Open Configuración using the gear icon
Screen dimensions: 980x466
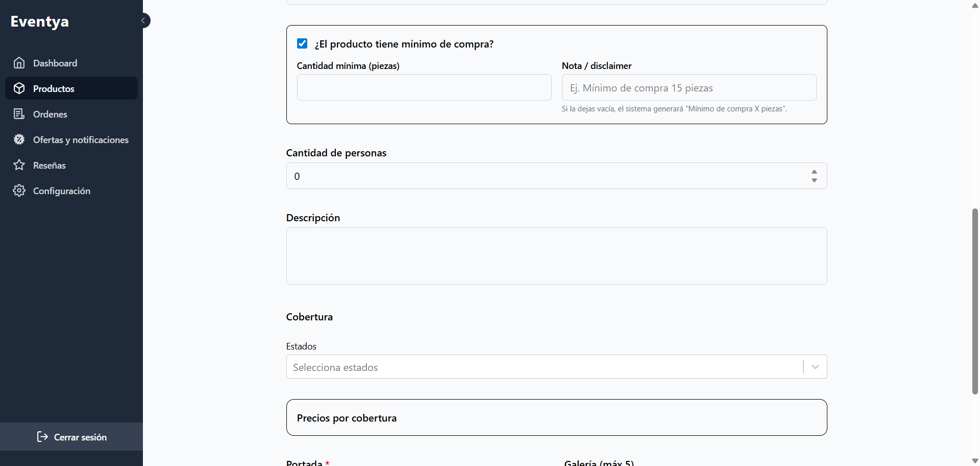pos(19,191)
